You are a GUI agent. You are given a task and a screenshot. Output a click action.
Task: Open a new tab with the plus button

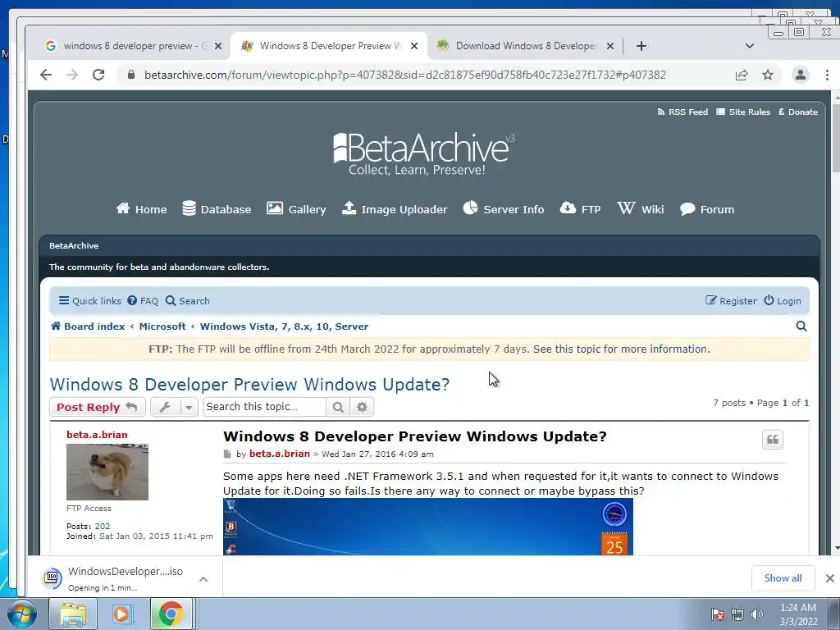(641, 46)
